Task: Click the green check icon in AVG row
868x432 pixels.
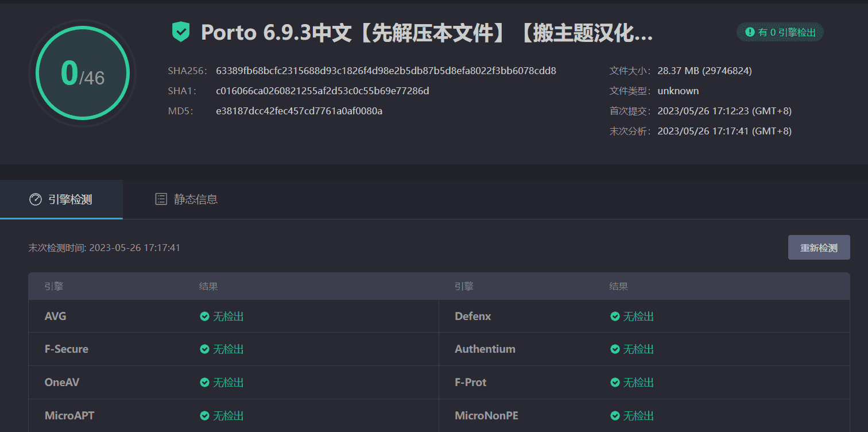Action: click(x=204, y=317)
